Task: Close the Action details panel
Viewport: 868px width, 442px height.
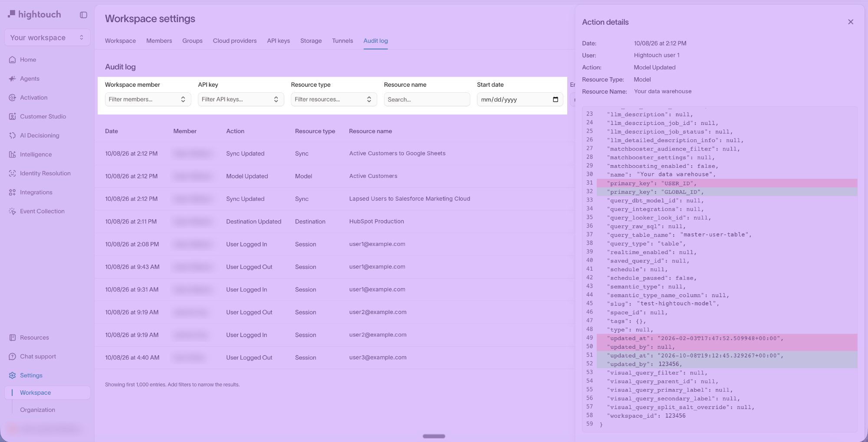Action: coord(851,22)
